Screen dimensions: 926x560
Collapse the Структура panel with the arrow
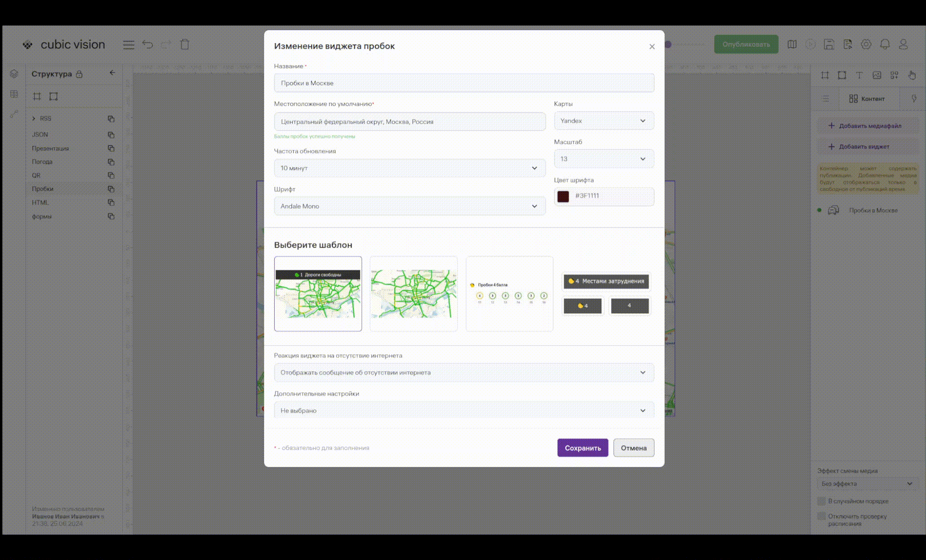point(112,73)
